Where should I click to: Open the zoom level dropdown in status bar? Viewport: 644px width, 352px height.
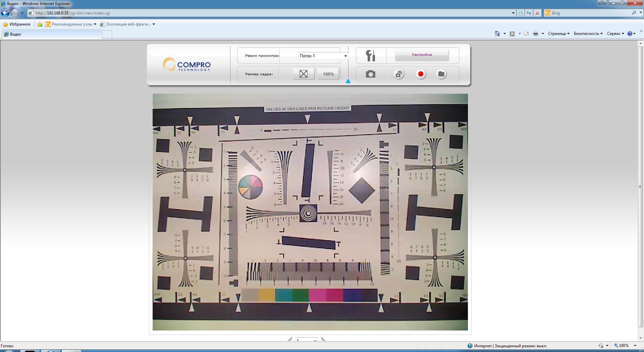[x=635, y=346]
